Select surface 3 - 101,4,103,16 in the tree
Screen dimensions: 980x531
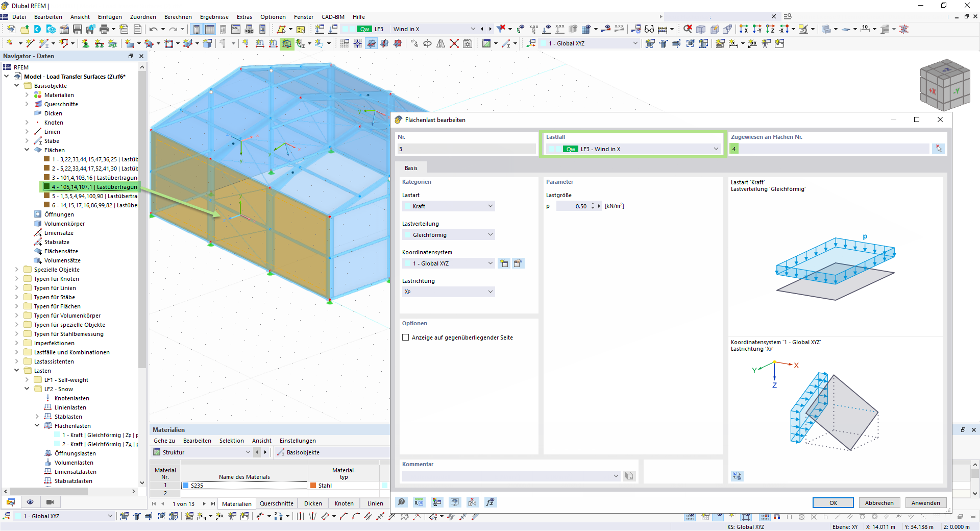(x=94, y=178)
